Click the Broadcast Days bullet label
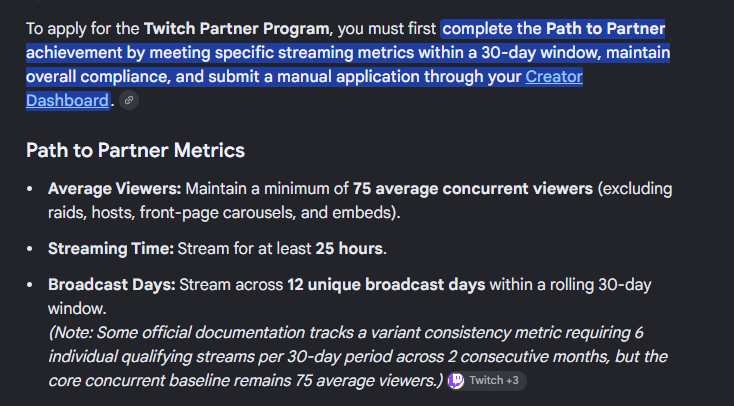734x406 pixels. 111,285
